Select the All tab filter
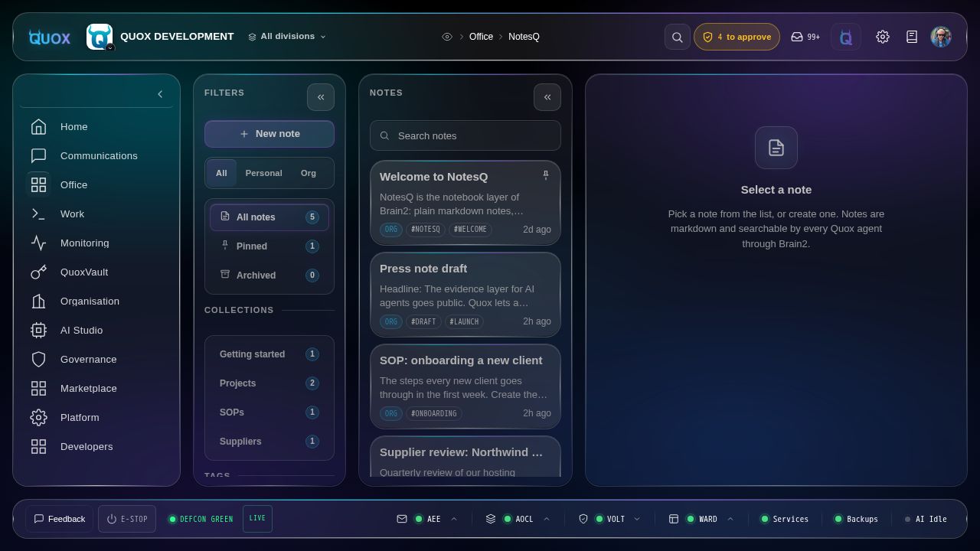This screenshot has height=551, width=980. tap(221, 173)
